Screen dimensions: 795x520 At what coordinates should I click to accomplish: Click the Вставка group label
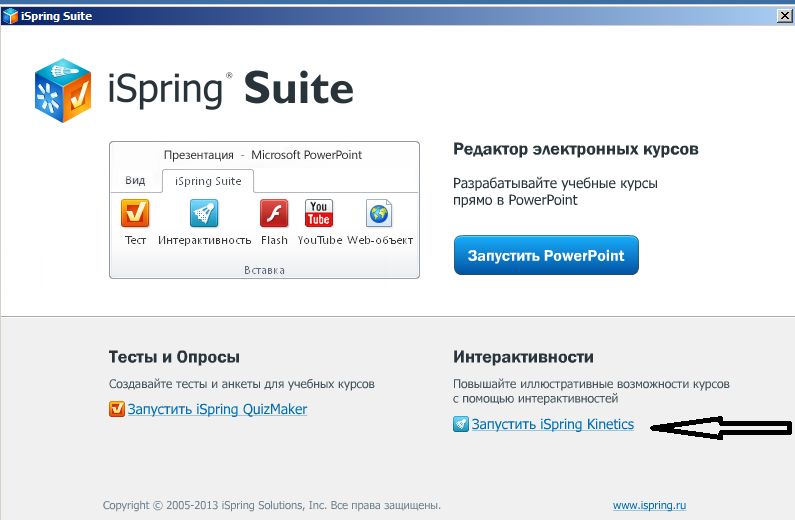click(x=264, y=270)
